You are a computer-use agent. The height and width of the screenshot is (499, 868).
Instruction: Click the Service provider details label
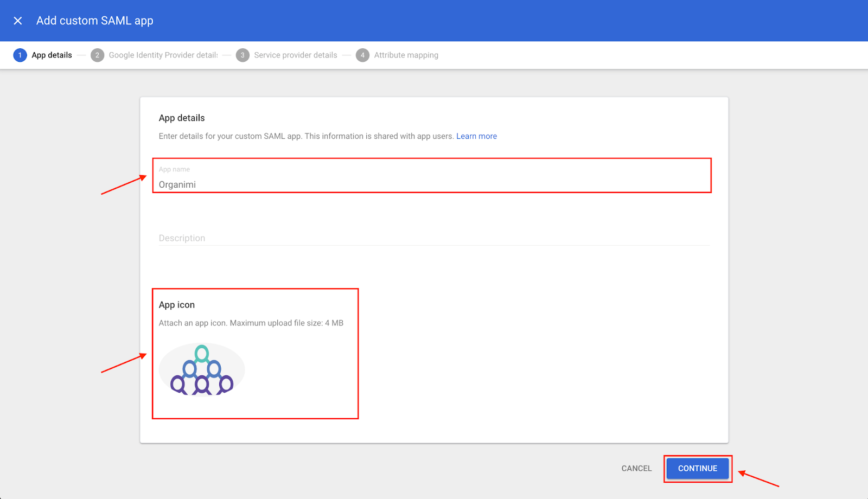coord(296,55)
